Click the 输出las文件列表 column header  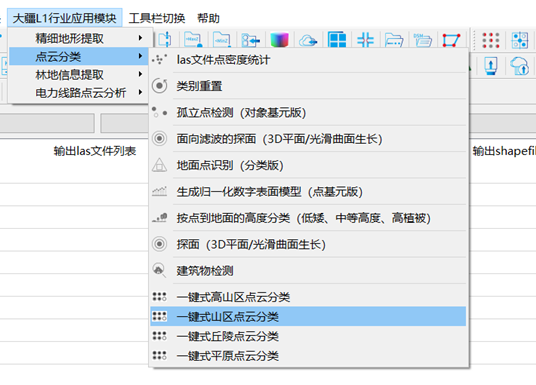tap(95, 151)
